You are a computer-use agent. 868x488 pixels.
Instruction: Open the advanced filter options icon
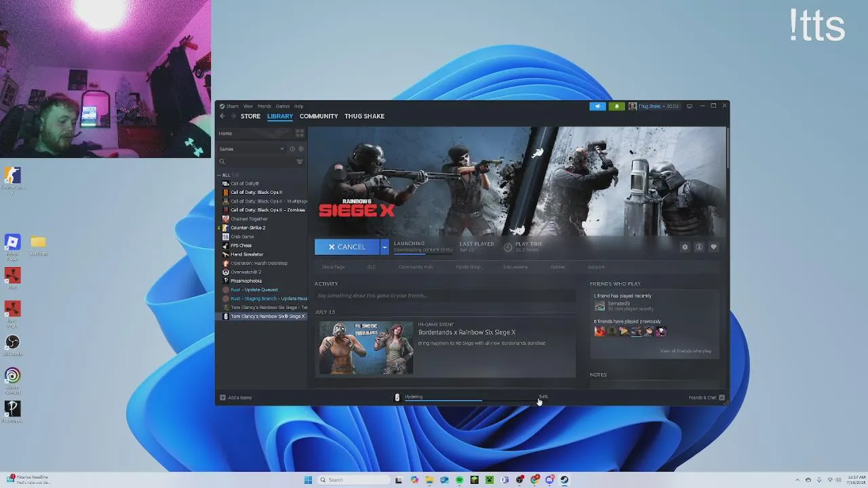coord(300,161)
